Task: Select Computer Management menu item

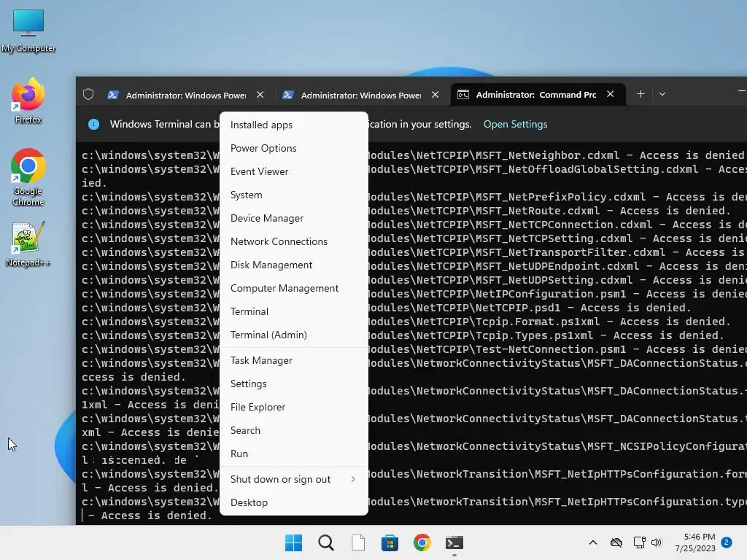Action: 294,288
